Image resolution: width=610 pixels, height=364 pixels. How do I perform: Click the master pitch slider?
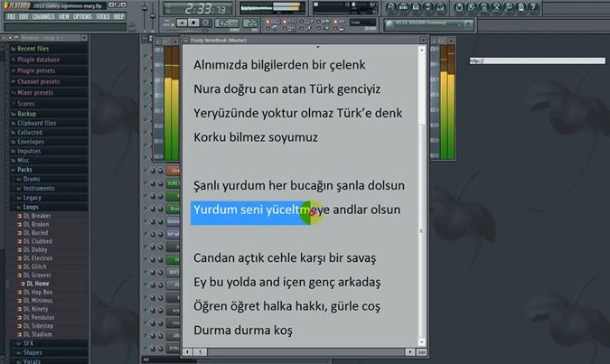pos(153,14)
